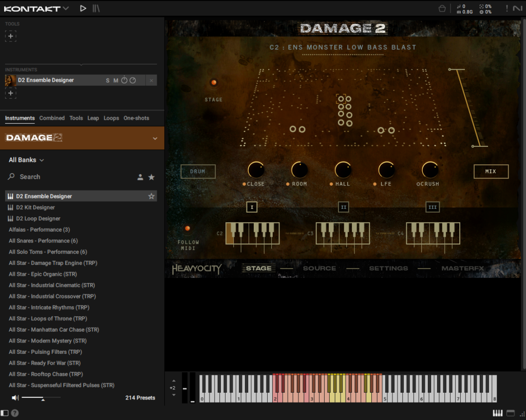Solo the D2 Ensemble Designer instrument
Viewport: 526px width, 420px height.
pyautogui.click(x=108, y=81)
